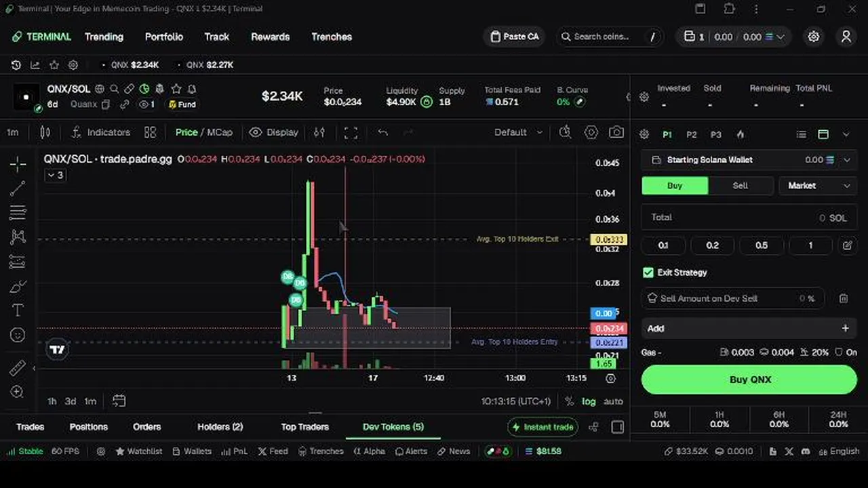This screenshot has width=868, height=488.
Task: Expand the collapsed indicators legend
Action: (55, 176)
